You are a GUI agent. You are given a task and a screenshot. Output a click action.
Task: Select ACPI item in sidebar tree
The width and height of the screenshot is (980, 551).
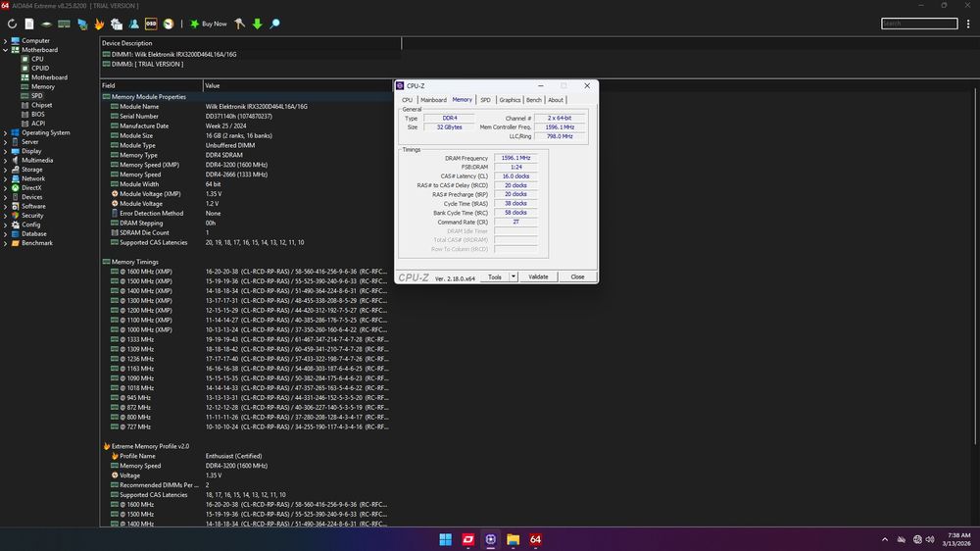click(37, 124)
